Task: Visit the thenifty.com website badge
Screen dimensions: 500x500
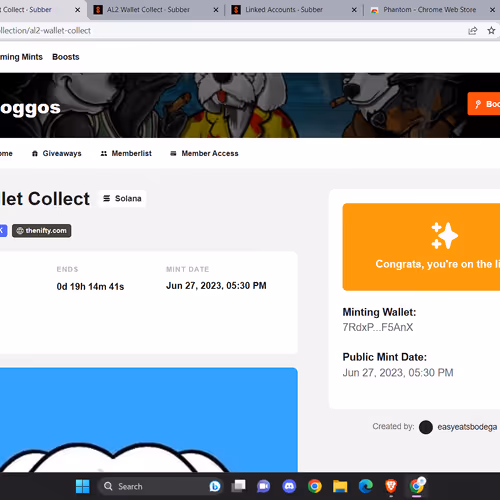Action: [x=42, y=231]
